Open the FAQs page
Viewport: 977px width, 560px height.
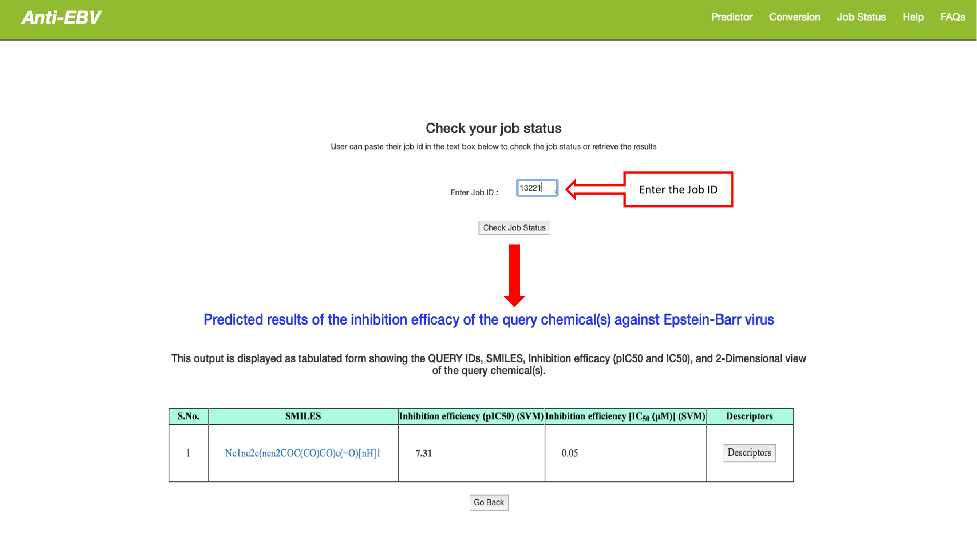952,17
